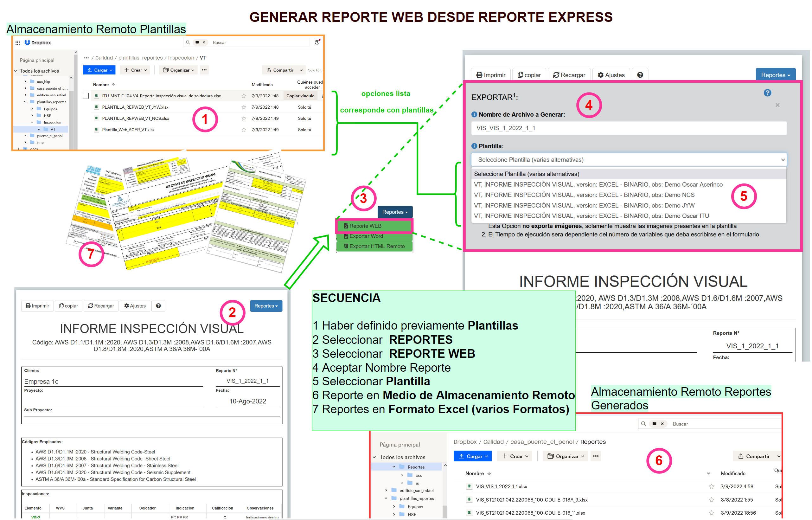Collapse the plantillas_reportes folder in the top tree

point(25,102)
